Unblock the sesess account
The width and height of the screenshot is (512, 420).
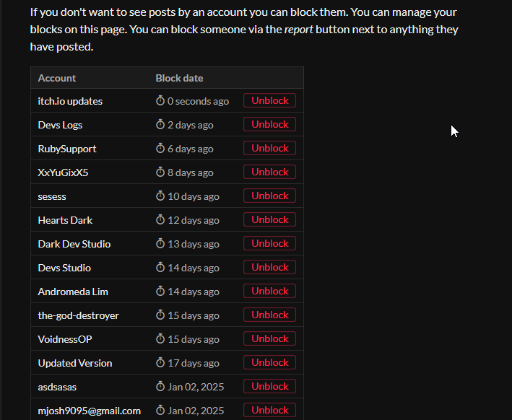[269, 196]
